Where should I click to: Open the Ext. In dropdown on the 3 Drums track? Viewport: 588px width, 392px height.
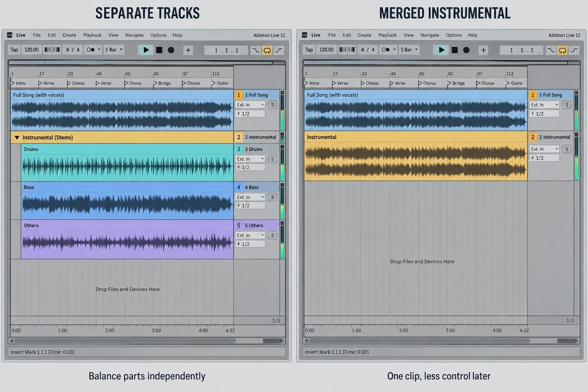(x=250, y=159)
